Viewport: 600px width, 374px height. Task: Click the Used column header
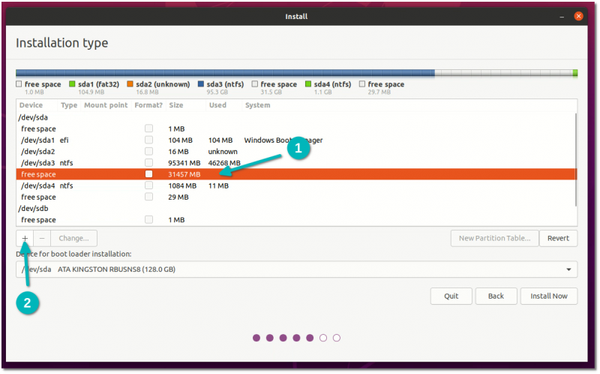point(217,105)
